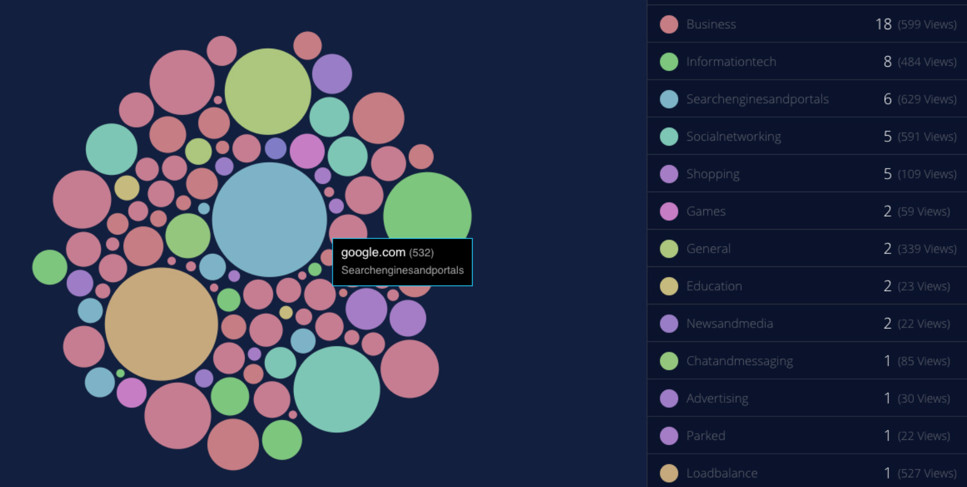Click the Parked category label

pos(705,436)
